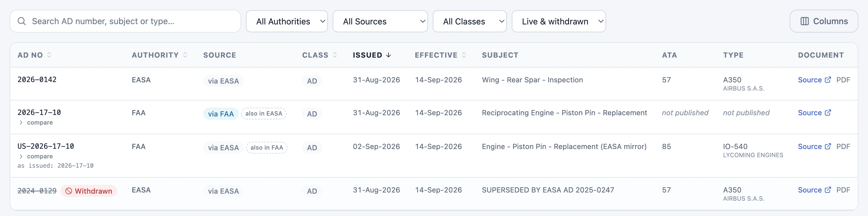Viewport: 868px width, 216px height.
Task: Open Source link for withdrawn 2024-0129
Action: coord(814,190)
